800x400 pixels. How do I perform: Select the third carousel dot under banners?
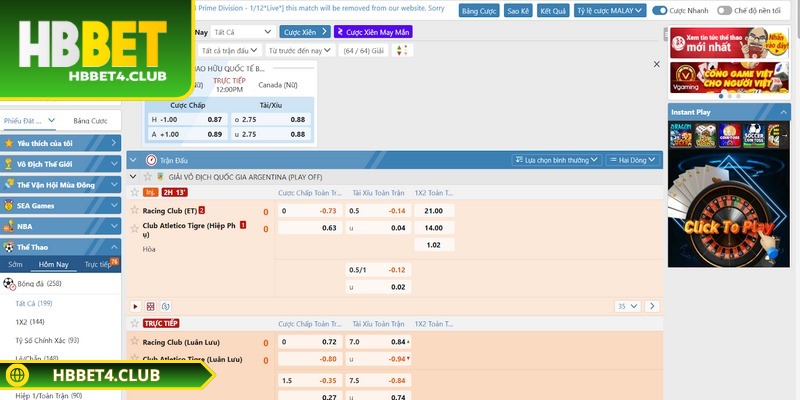coord(738,96)
